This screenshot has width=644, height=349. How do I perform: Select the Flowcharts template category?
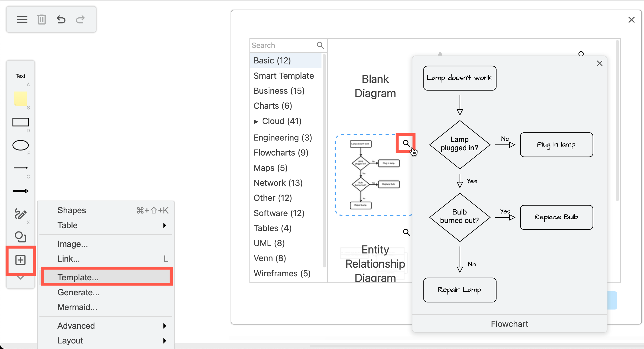tap(281, 152)
